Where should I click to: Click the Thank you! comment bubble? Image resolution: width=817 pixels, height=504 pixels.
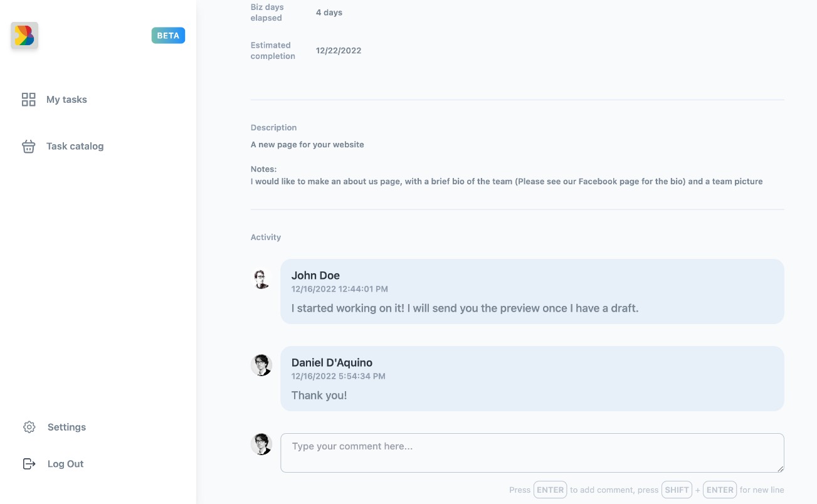click(532, 379)
